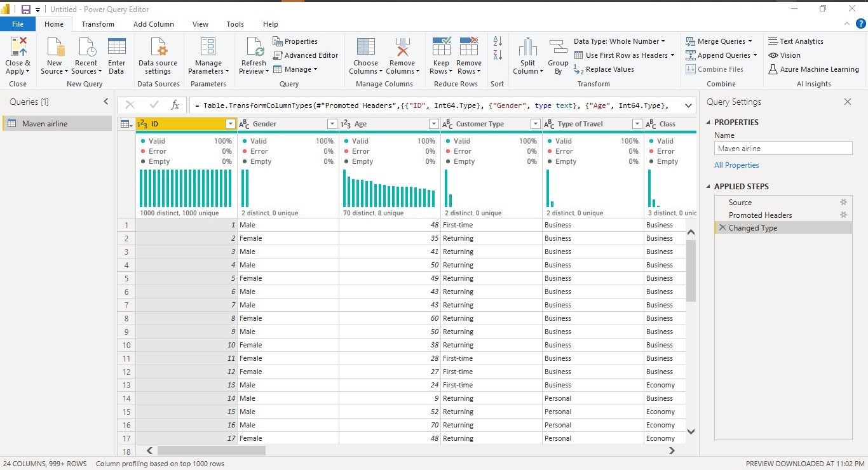868x470 pixels.
Task: Click Replace Values
Action: point(604,69)
